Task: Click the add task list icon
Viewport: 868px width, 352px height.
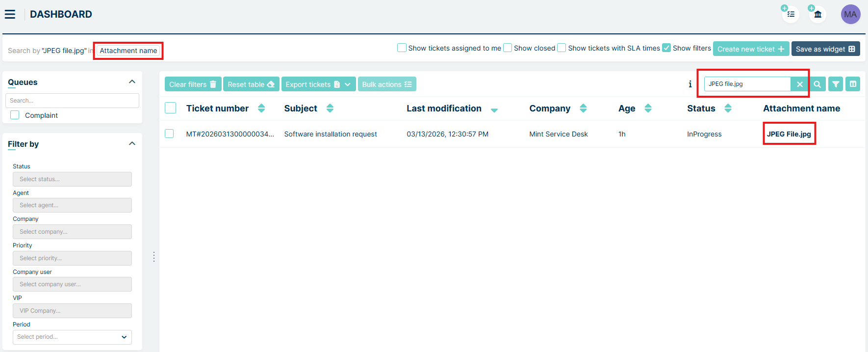Action: point(791,14)
